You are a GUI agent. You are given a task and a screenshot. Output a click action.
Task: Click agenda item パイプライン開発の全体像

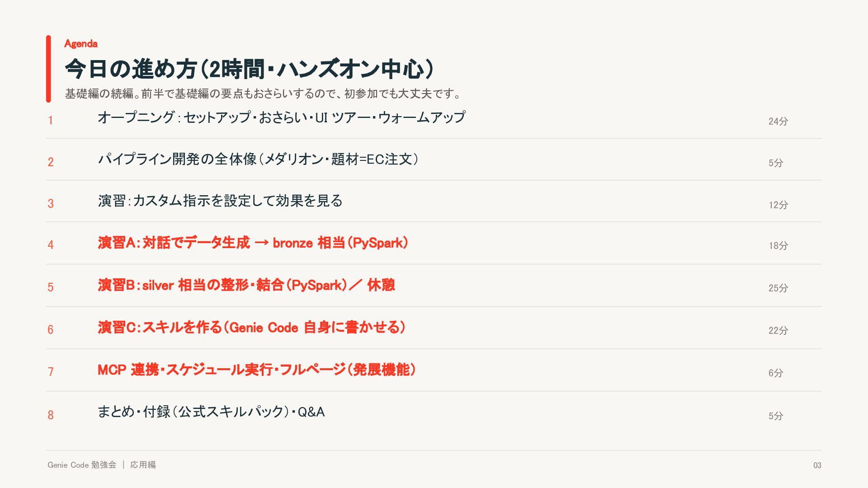coord(258,159)
